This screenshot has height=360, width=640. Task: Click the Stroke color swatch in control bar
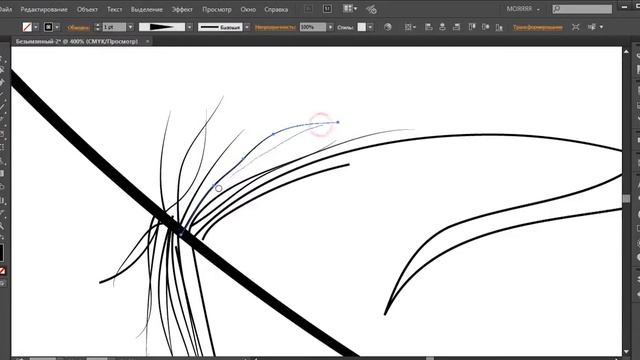(48, 27)
